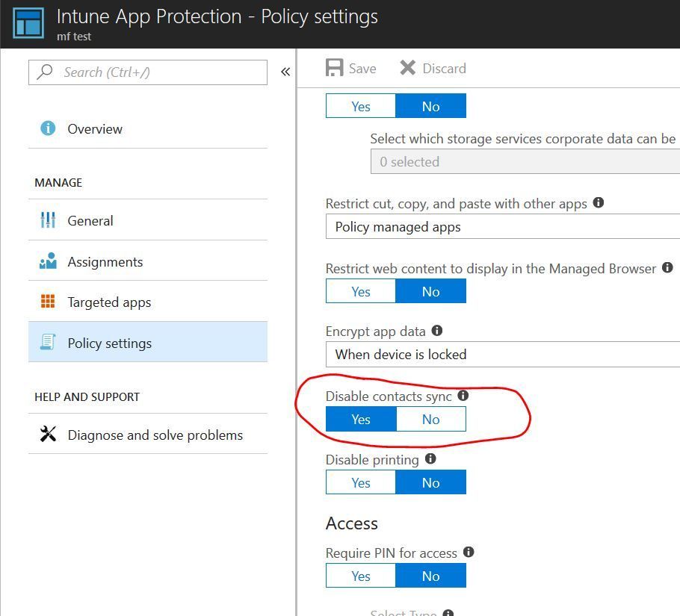Set Disable contacts sync to Yes
Viewport: 680px width, 616px height.
[x=361, y=419]
